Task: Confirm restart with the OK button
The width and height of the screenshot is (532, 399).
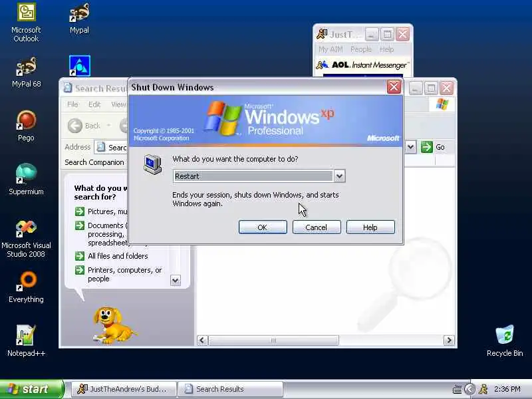Action: click(263, 227)
